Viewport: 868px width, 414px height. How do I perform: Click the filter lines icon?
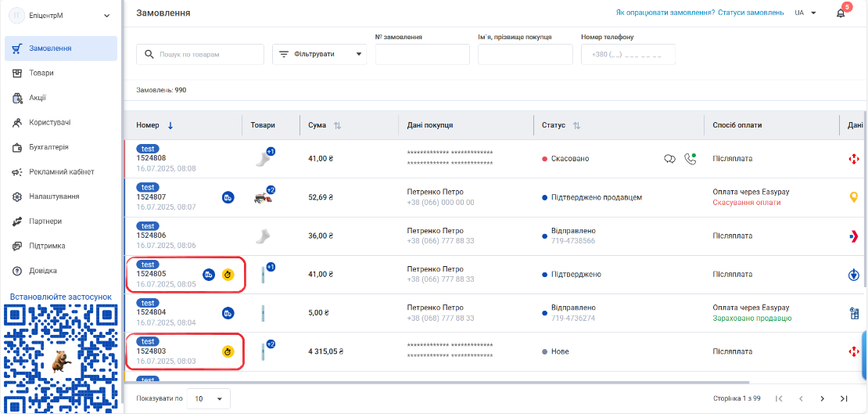[x=283, y=54]
